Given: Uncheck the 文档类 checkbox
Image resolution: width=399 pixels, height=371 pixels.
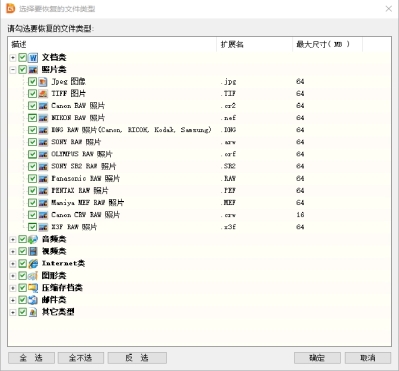Looking at the screenshot, I should tap(22, 57).
